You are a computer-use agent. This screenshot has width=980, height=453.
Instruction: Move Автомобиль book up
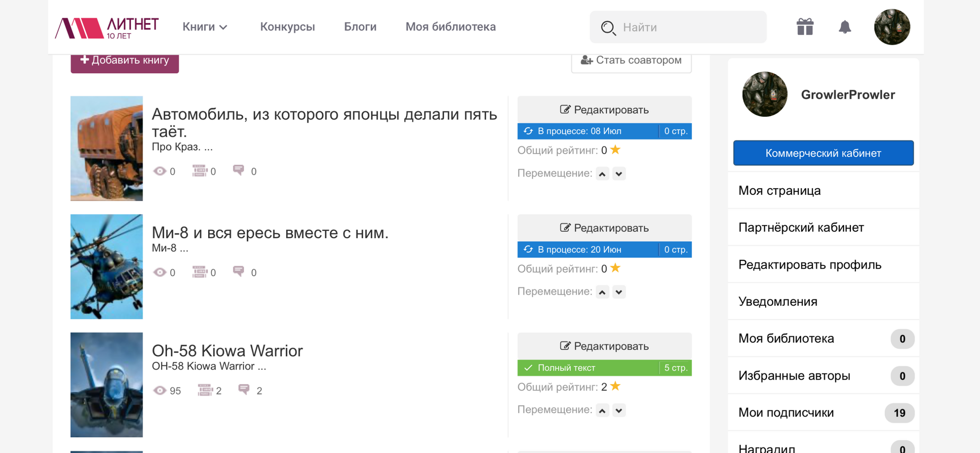coord(602,174)
